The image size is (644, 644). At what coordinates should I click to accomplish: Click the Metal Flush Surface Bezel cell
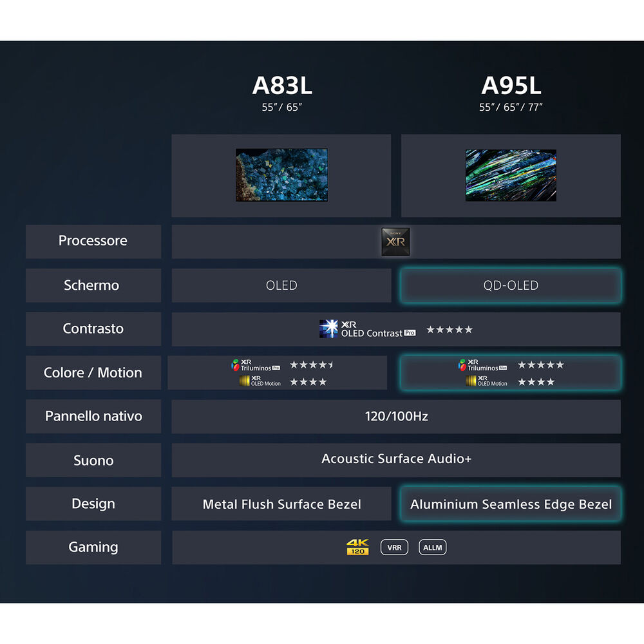click(x=281, y=504)
